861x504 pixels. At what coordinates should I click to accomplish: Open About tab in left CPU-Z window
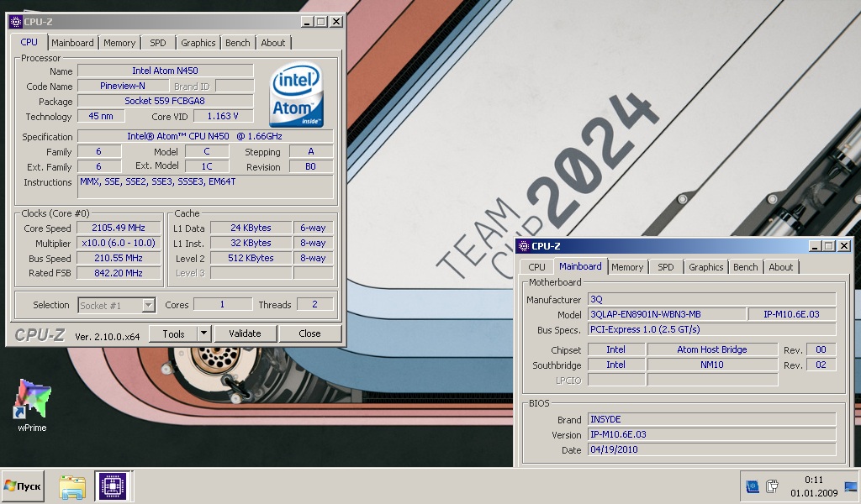point(273,43)
